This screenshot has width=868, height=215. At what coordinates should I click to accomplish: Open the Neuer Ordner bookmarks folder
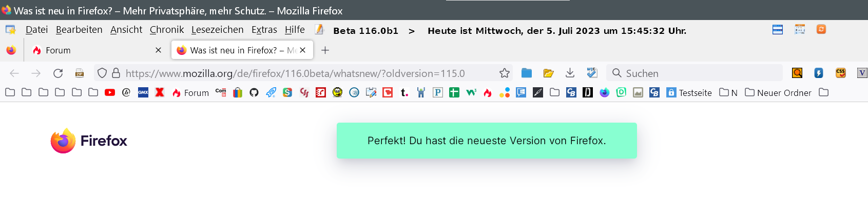click(778, 93)
